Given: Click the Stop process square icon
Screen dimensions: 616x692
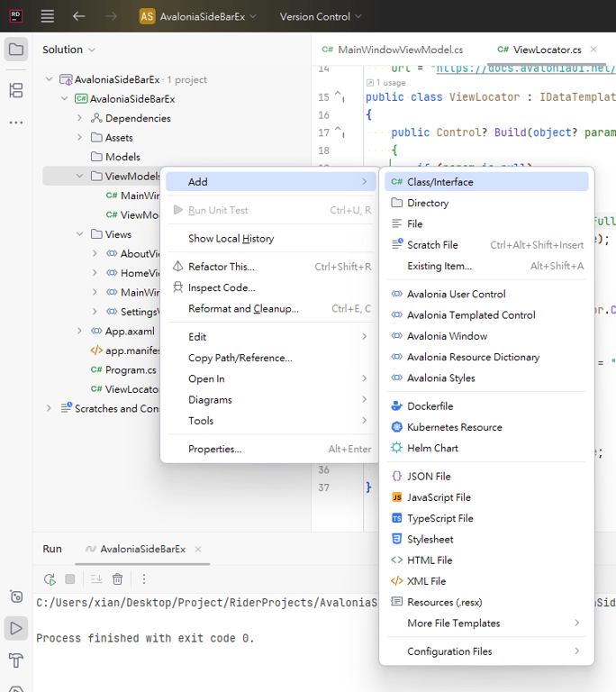Looking at the screenshot, I should [x=69, y=579].
